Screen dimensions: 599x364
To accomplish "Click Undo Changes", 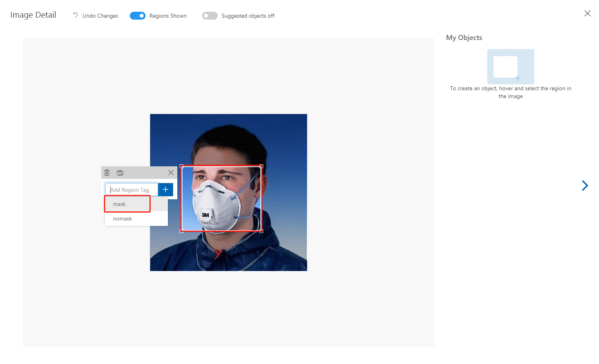I will (x=96, y=16).
